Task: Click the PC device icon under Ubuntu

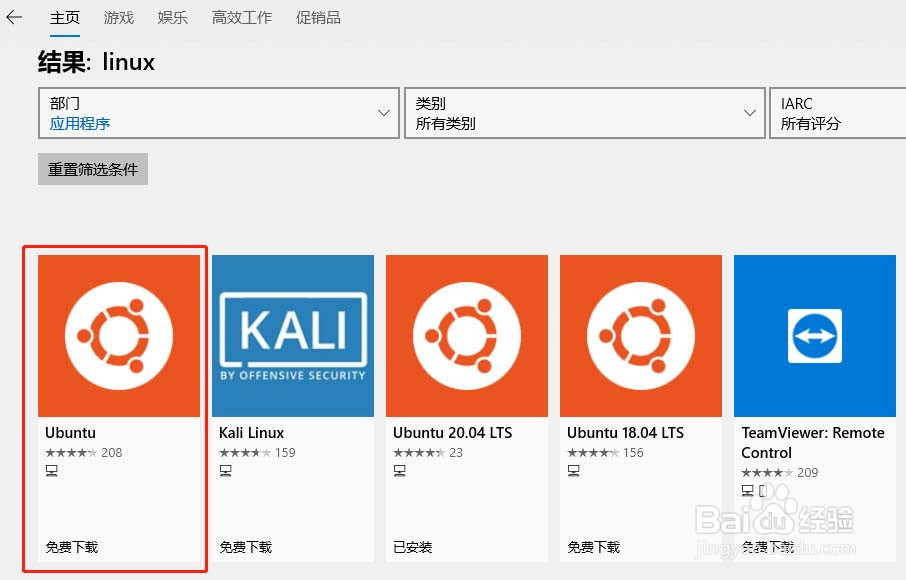Action: pos(51,471)
